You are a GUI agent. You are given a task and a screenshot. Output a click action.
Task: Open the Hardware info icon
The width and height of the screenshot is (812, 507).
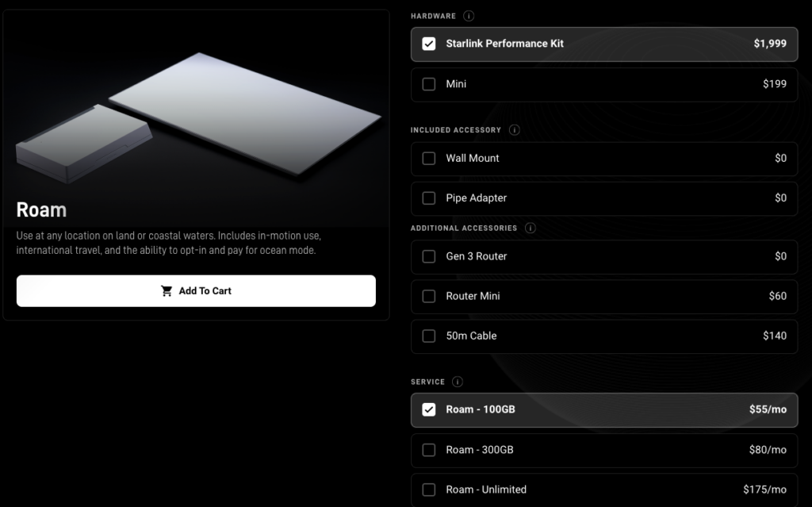(x=469, y=16)
